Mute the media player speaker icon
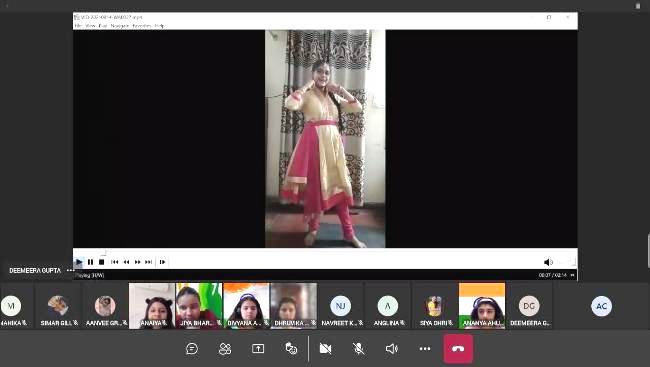This screenshot has width=650, height=367. tap(548, 262)
